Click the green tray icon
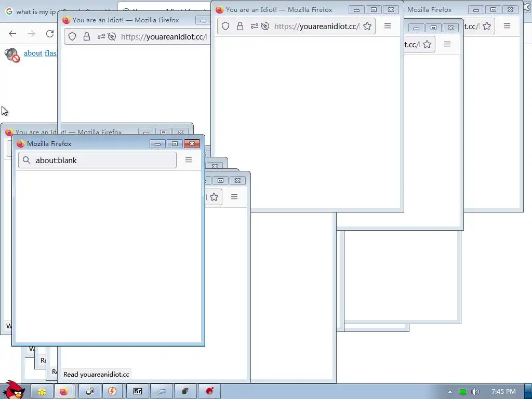 point(463,392)
